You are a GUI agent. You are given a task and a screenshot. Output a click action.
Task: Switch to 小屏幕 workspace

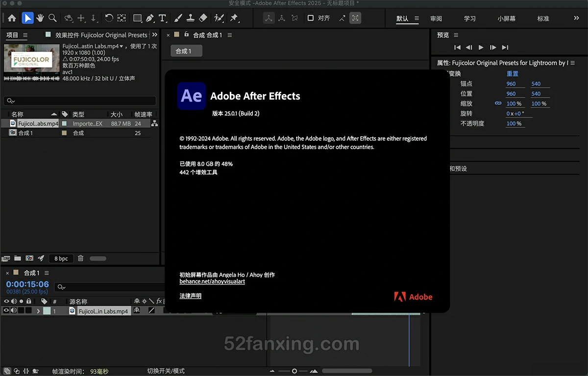507,19
